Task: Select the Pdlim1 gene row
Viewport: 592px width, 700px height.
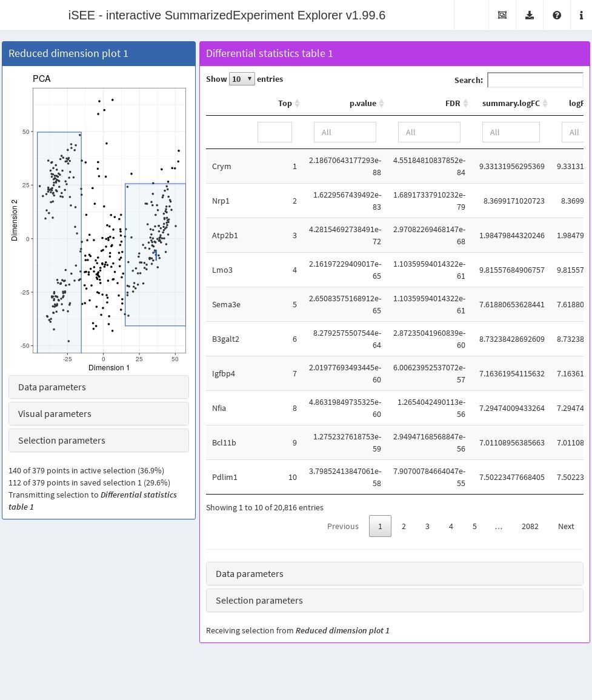Action: 394,477
